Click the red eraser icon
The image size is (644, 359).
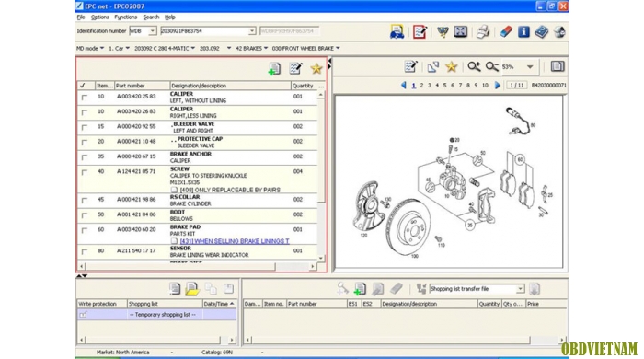coord(506,31)
